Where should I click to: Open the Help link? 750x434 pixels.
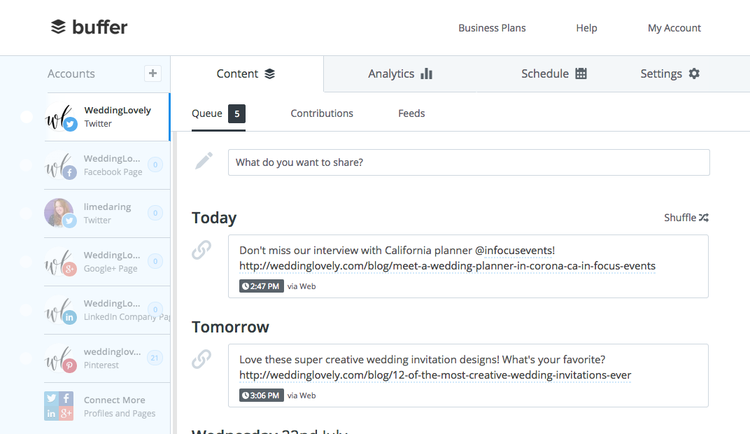pos(586,28)
